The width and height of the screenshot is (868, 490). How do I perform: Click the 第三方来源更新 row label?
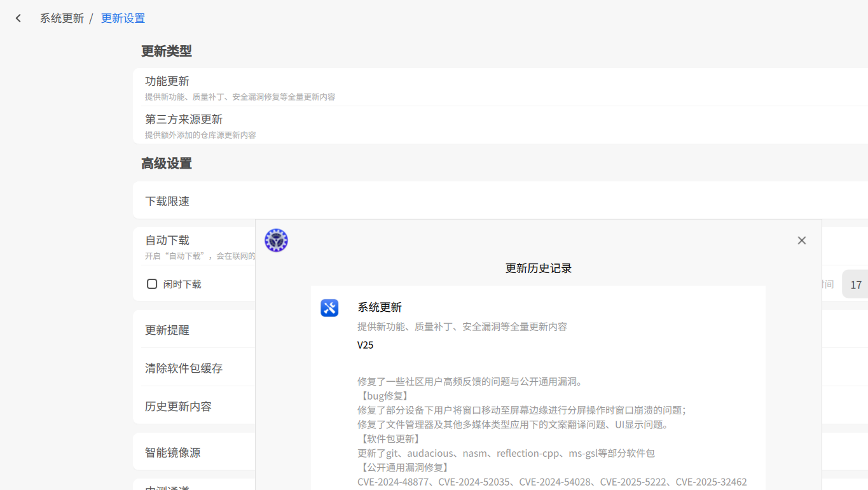click(x=184, y=119)
